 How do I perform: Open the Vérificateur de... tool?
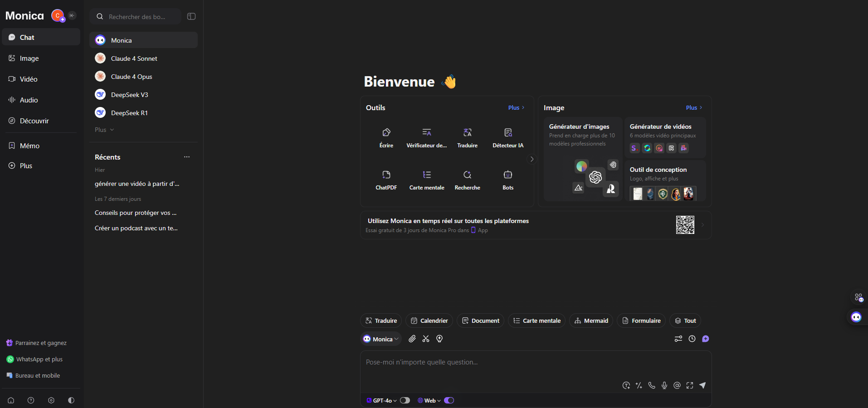tap(426, 138)
